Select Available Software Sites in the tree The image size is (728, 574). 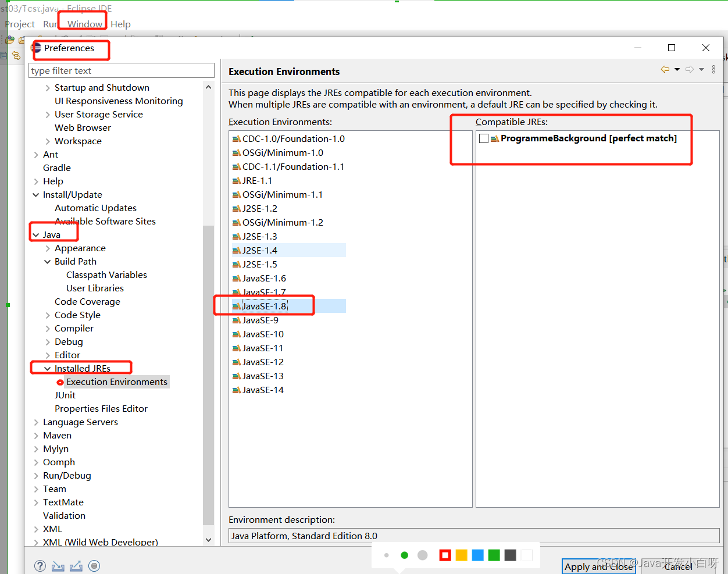[105, 222]
